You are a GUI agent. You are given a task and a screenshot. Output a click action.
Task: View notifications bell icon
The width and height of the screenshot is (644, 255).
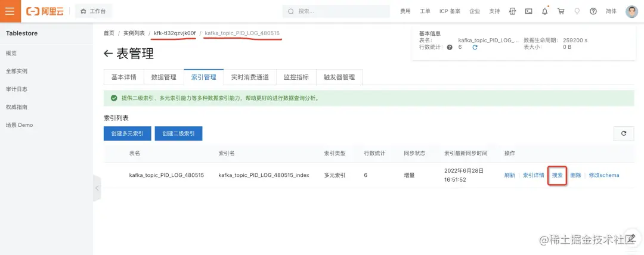(x=544, y=11)
